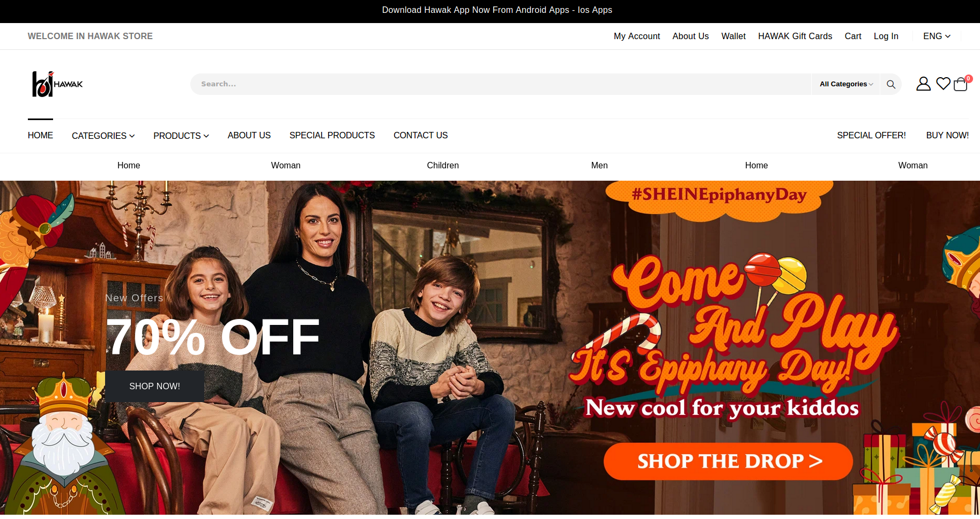Open HAWAK Gift Cards link

(795, 36)
